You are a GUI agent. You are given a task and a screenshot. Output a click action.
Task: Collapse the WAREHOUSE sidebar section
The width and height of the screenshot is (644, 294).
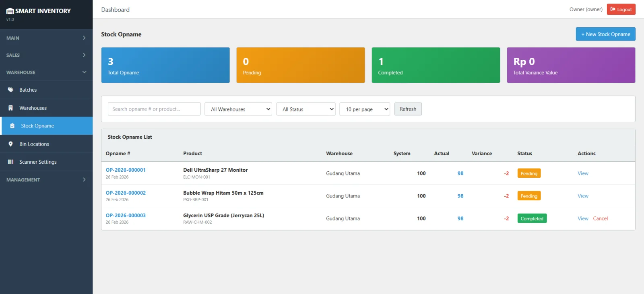46,72
